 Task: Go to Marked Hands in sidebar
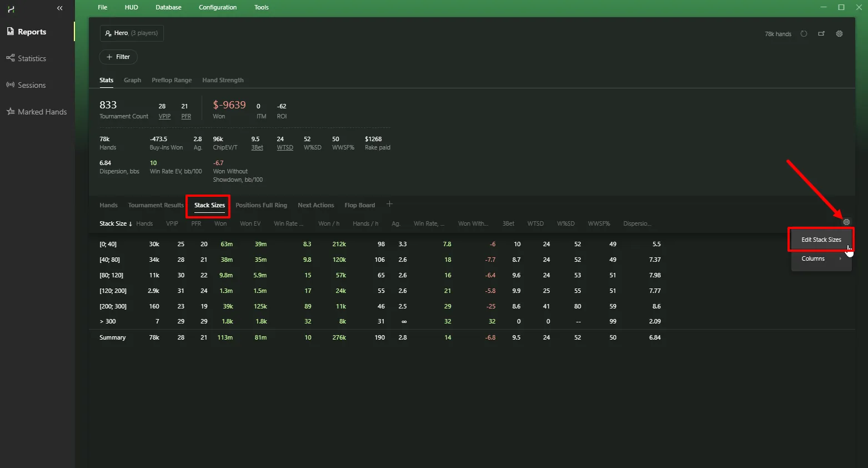click(42, 112)
